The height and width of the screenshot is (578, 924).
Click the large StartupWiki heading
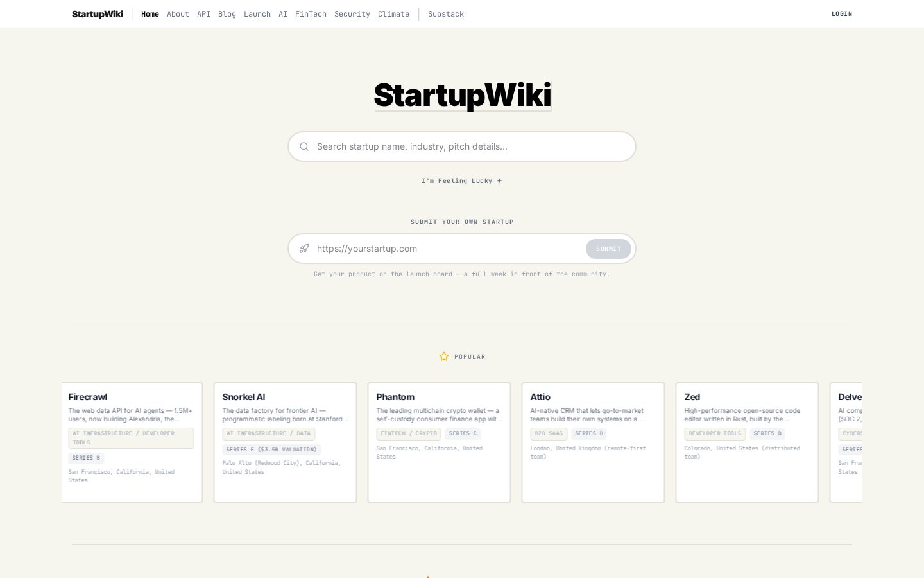coord(463,95)
